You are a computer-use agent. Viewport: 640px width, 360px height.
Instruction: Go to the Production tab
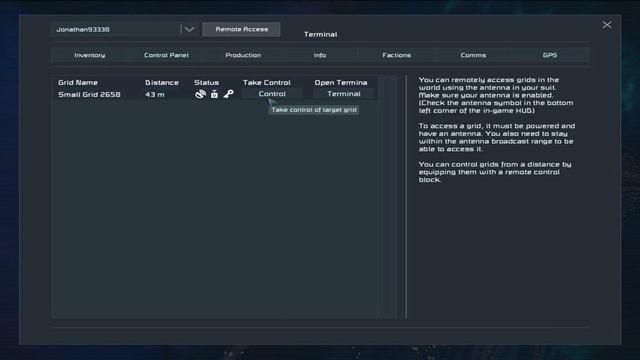point(243,55)
